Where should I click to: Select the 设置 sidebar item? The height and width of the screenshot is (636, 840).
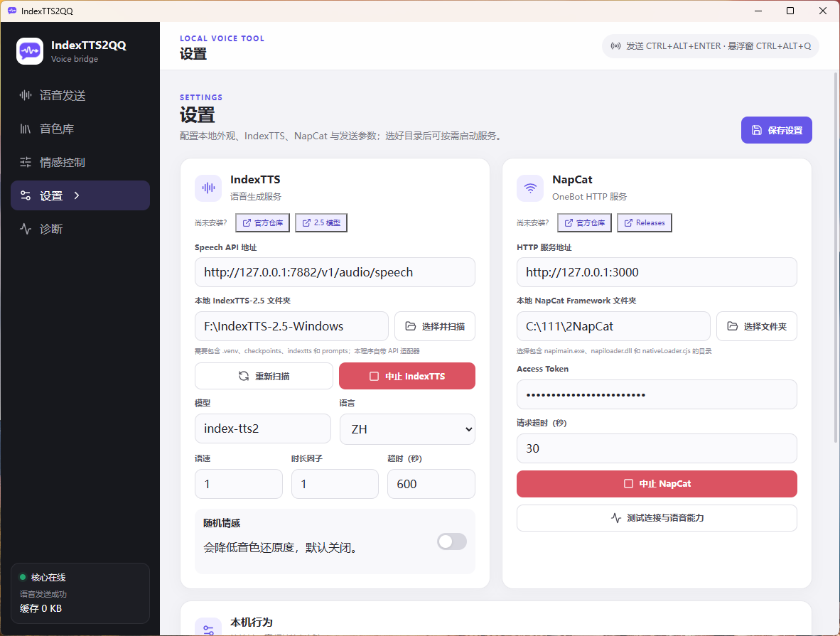(80, 195)
